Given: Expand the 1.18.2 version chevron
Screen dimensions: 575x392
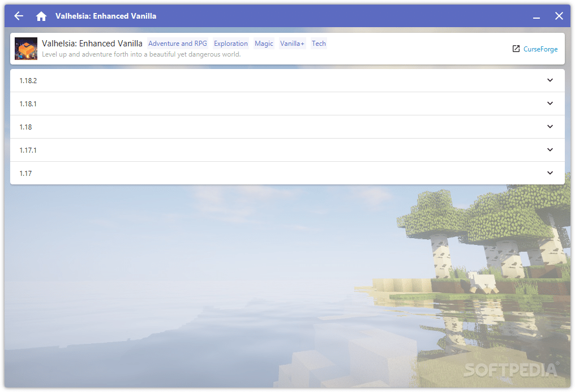Looking at the screenshot, I should coord(550,80).
